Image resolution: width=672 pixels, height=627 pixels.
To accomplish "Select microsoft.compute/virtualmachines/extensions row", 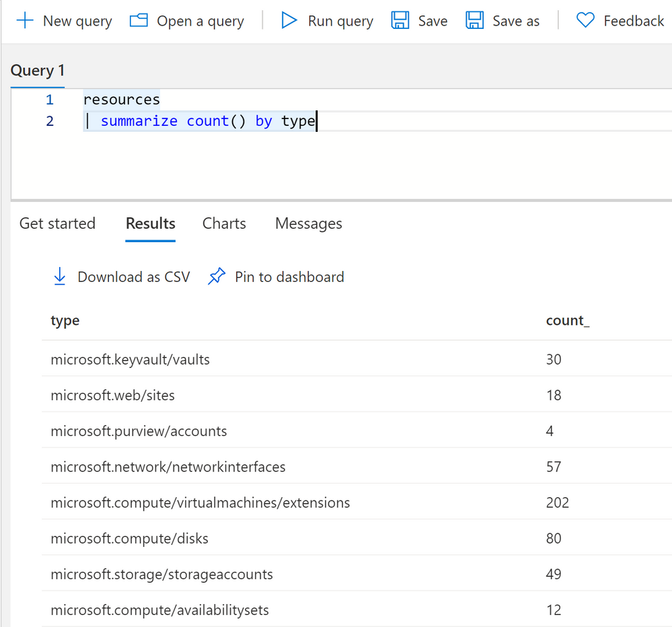I will 357,503.
